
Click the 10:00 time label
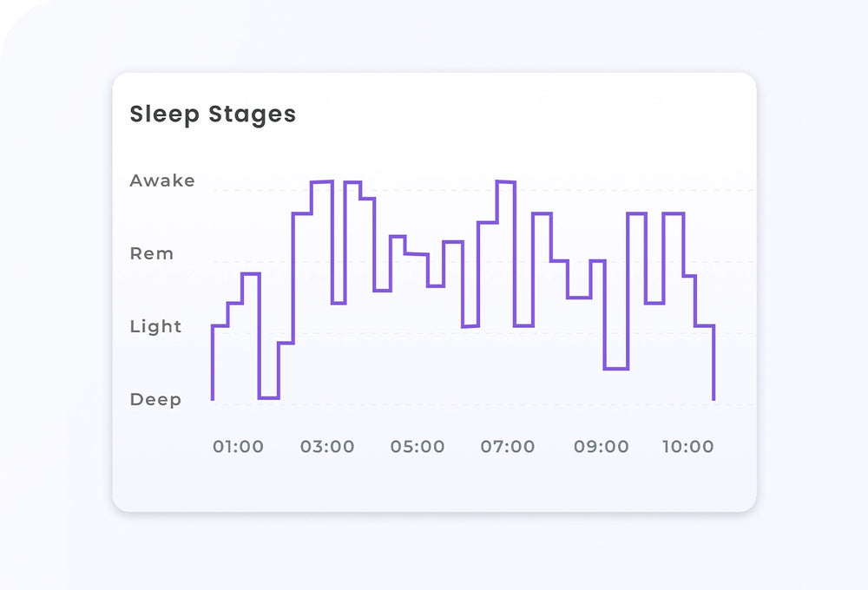tap(687, 447)
